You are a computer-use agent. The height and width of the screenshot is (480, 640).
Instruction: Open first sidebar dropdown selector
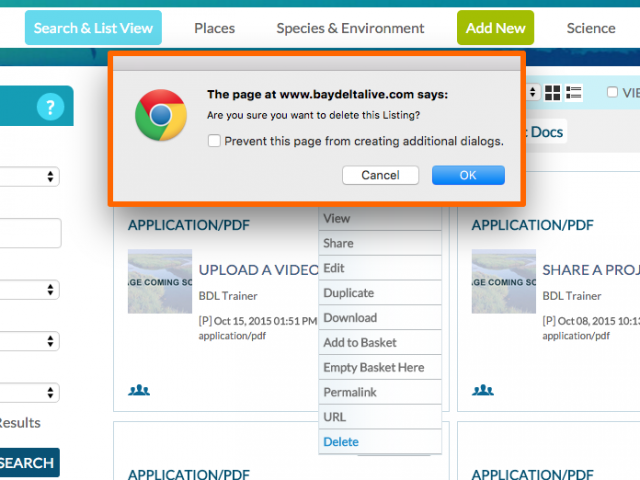[29, 176]
